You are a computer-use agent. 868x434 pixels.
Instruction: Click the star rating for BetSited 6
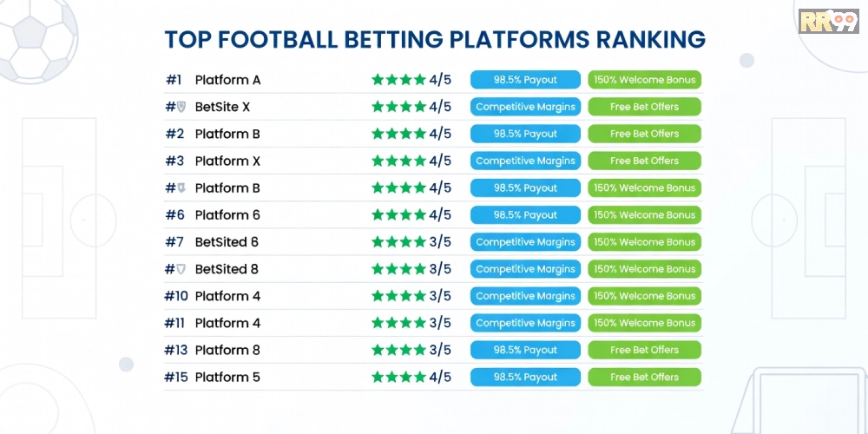point(398,242)
